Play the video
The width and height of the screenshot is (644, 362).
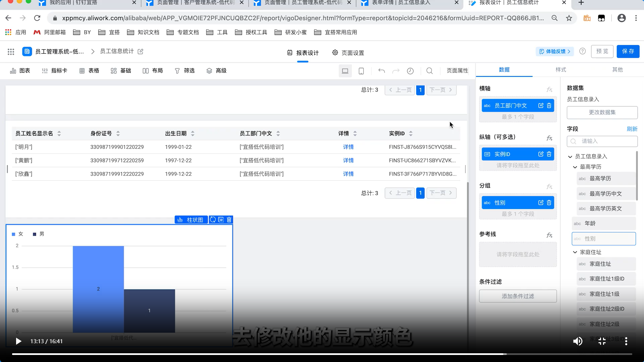pos(18,341)
